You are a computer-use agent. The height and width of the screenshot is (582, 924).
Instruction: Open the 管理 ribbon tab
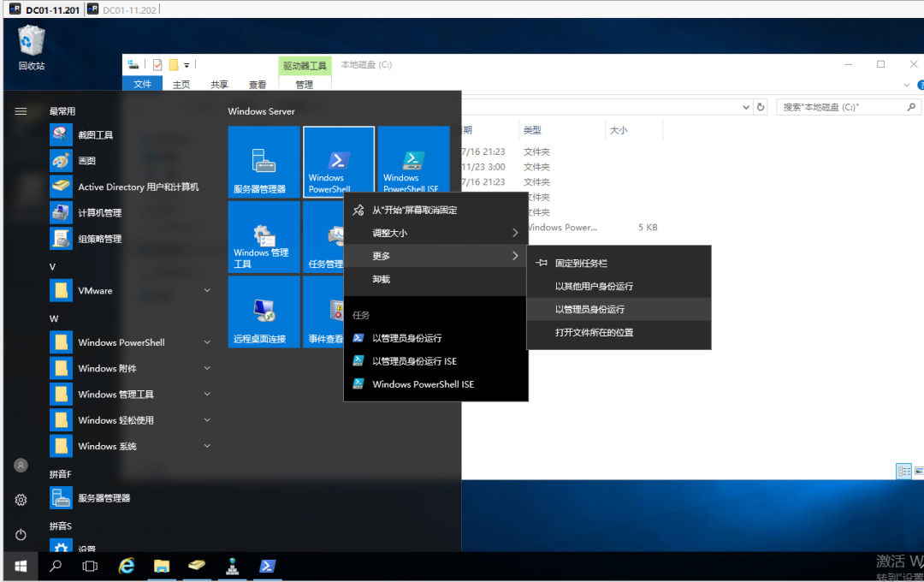305,85
